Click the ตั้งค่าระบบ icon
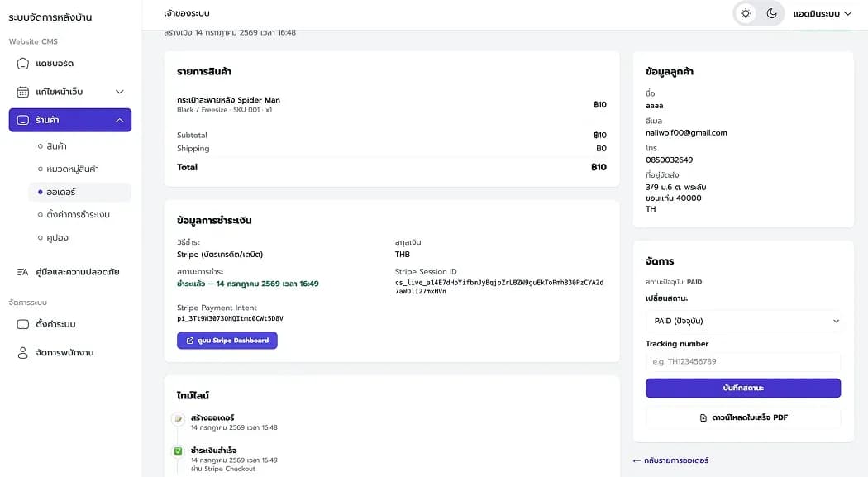868x477 pixels. [x=22, y=324]
